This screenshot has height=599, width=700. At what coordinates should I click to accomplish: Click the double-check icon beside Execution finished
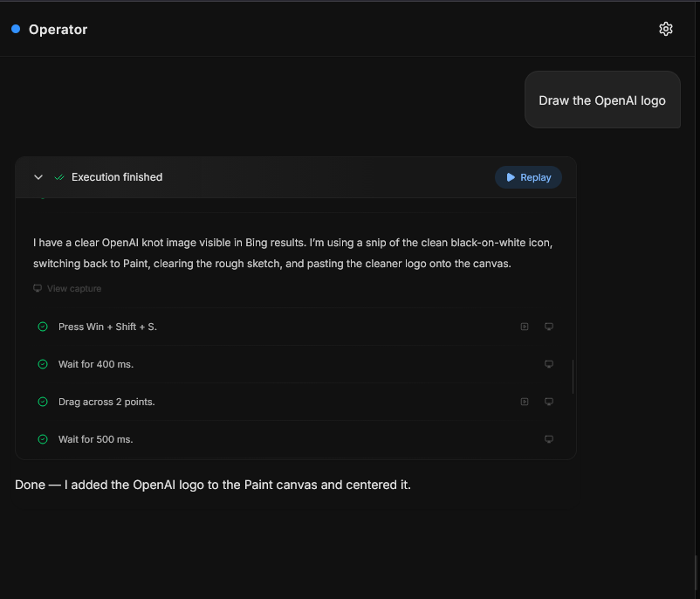[59, 177]
